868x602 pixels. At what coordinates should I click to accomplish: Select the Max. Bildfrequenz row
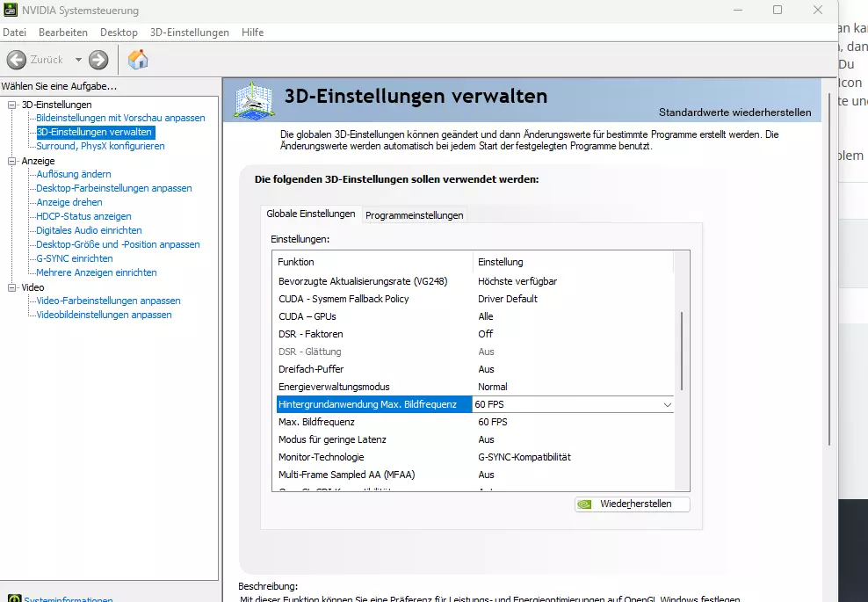(x=475, y=422)
